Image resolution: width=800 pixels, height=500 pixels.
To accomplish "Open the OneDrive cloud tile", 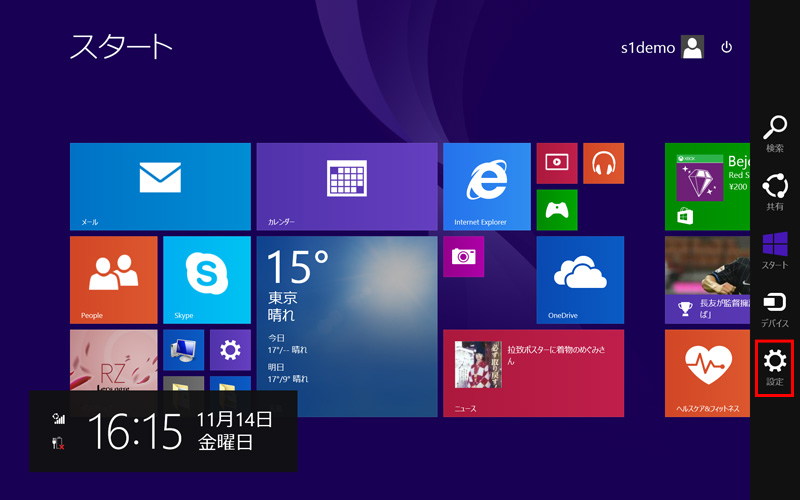I will (580, 280).
